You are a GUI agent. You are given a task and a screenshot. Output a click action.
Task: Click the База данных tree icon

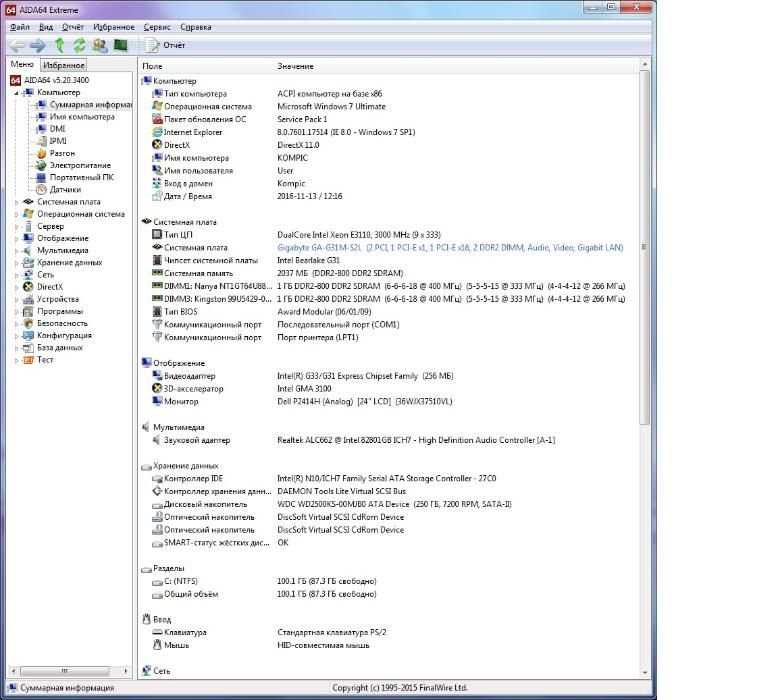click(28, 348)
